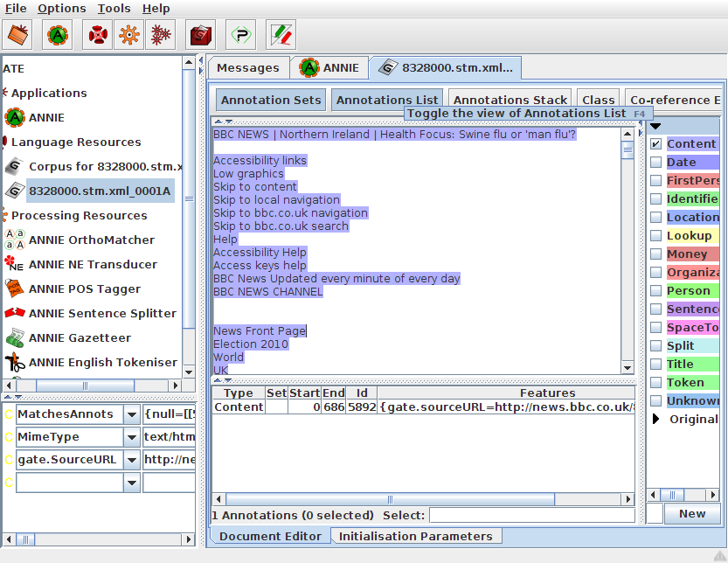Enable the Money annotation checkbox
The width and height of the screenshot is (728, 563).
click(655, 254)
